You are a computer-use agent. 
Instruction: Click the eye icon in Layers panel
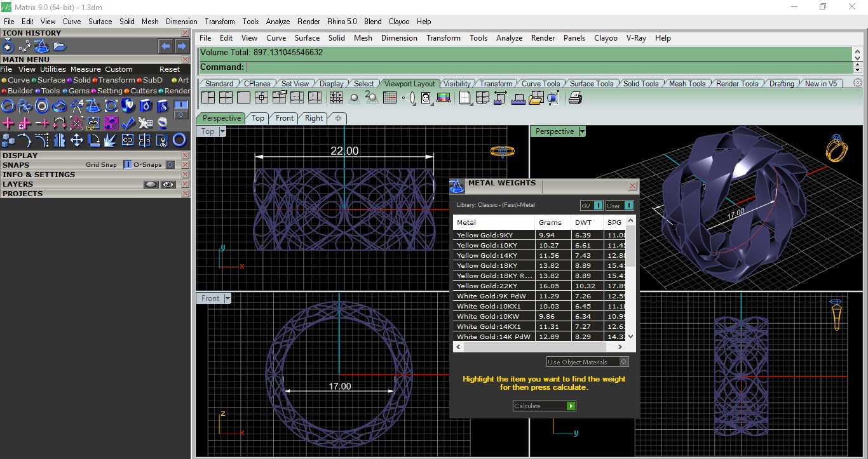tap(168, 184)
